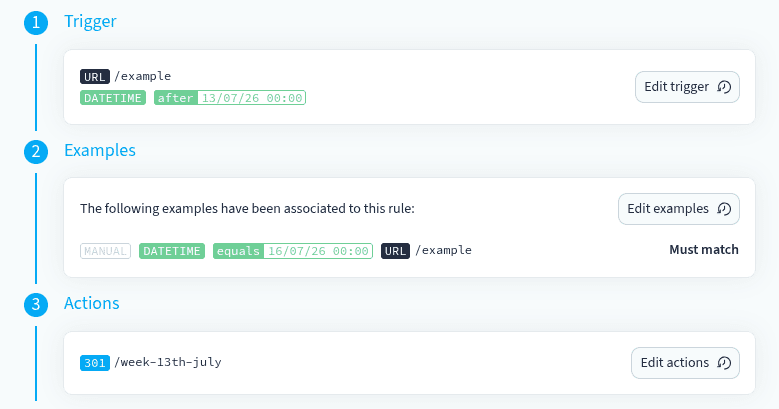Click the MANUAL tag on the example
The height and width of the screenshot is (409, 779).
coord(105,251)
